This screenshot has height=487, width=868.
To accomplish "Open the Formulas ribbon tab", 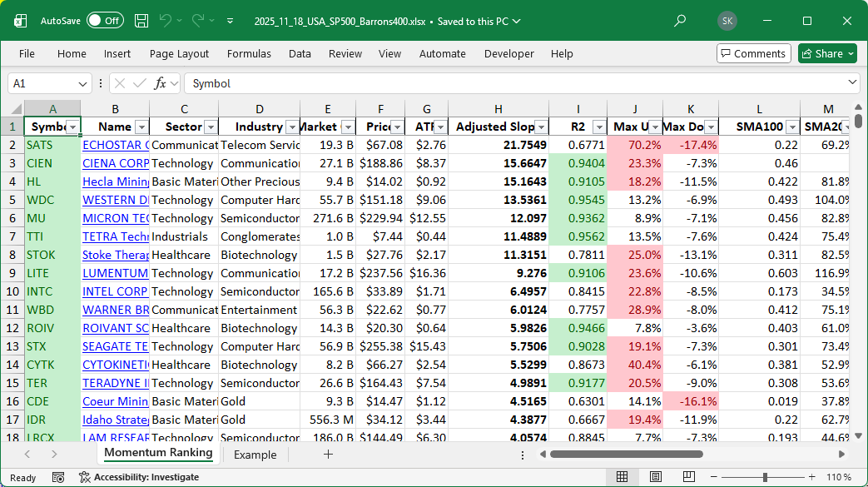I will tap(249, 53).
